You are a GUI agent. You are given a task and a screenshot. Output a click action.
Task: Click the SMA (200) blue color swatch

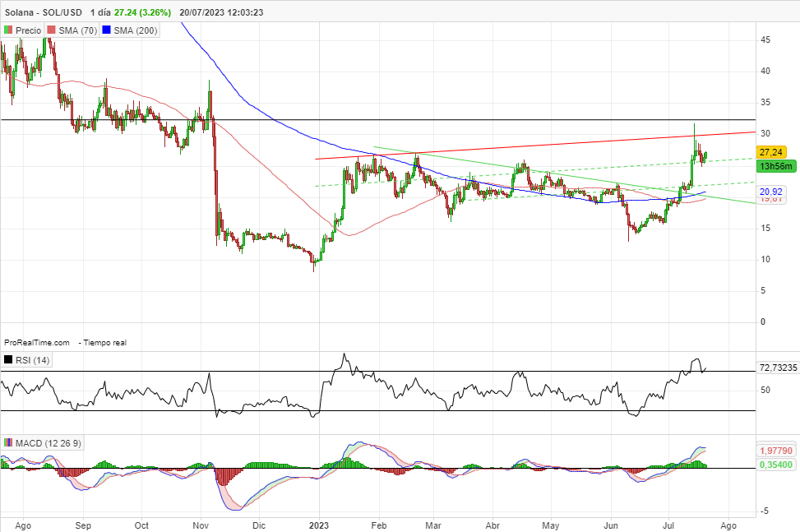click(x=106, y=30)
